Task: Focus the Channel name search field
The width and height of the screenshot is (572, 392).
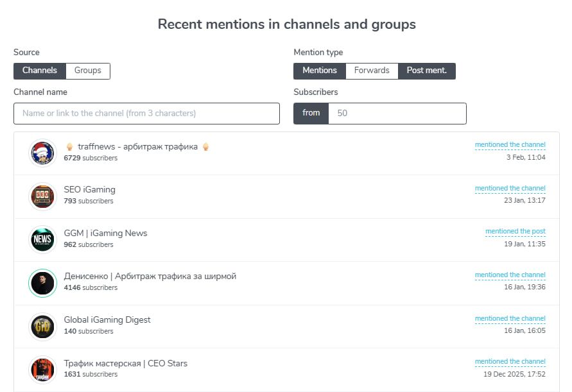Action: [146, 114]
